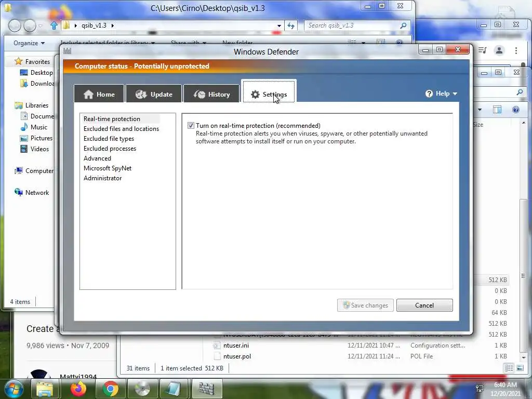This screenshot has width=532, height=399.
Task: Select Real-time protection in settings list
Action: [x=112, y=119]
